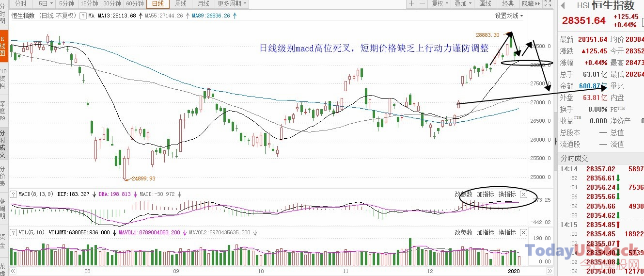This screenshot has height=276, width=644.
Task: Click the 分时成交 header in right panel
Action: click(575, 158)
